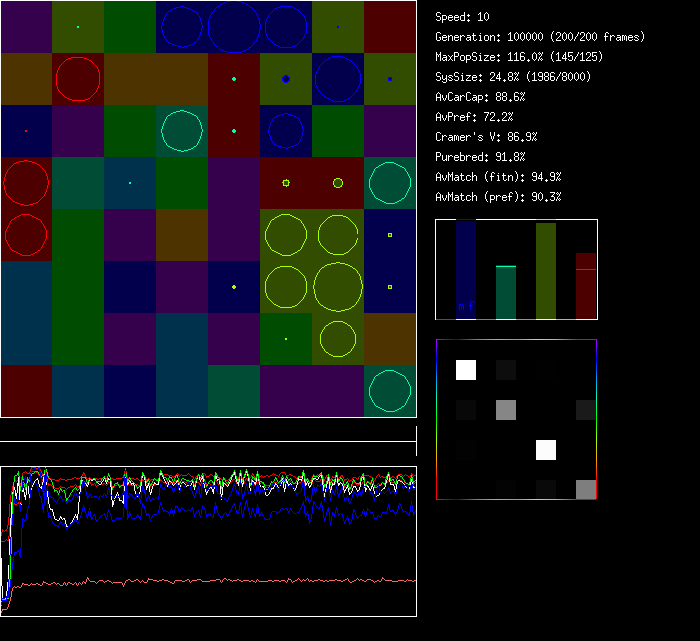Screen dimensions: 700x641
Task: Click the gray square in matrix bottom-right corner
Action: (586, 489)
